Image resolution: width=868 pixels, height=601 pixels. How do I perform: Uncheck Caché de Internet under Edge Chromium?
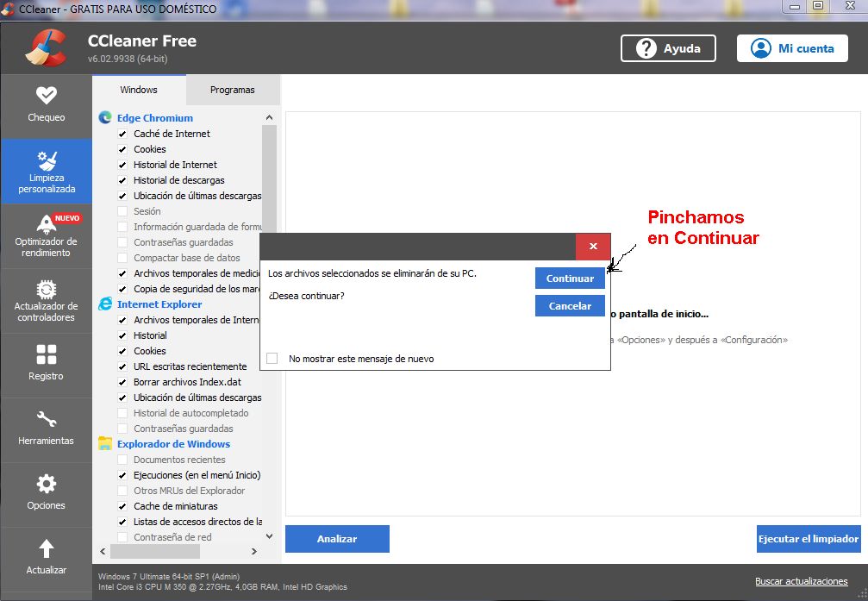(x=122, y=134)
